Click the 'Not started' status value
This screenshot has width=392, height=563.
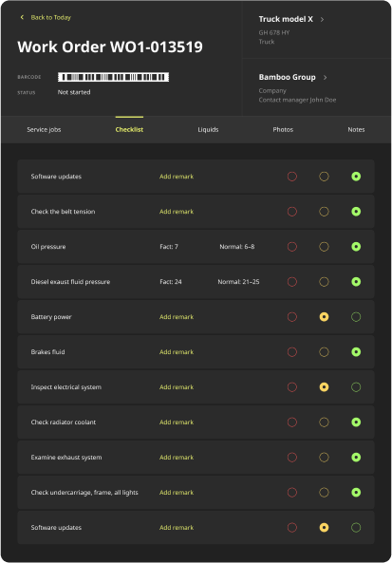(74, 92)
